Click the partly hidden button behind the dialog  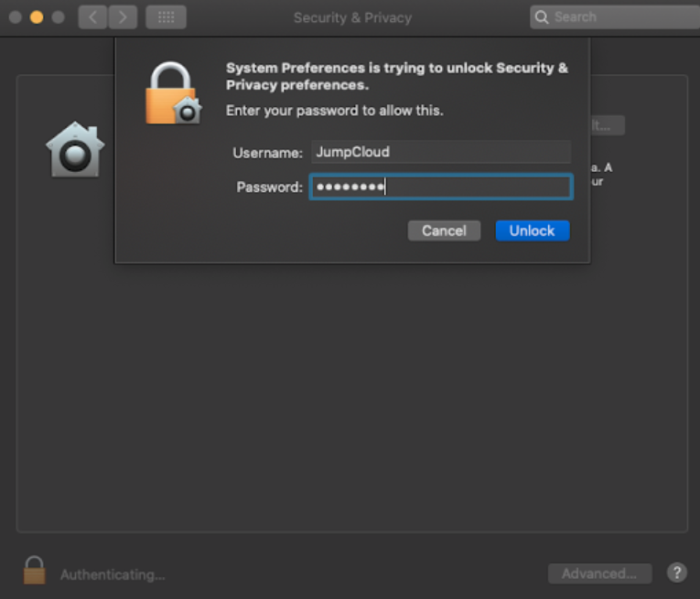click(x=608, y=125)
